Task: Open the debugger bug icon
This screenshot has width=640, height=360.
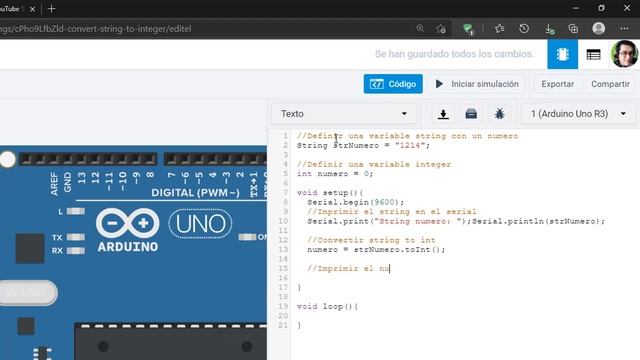Action: click(x=499, y=114)
